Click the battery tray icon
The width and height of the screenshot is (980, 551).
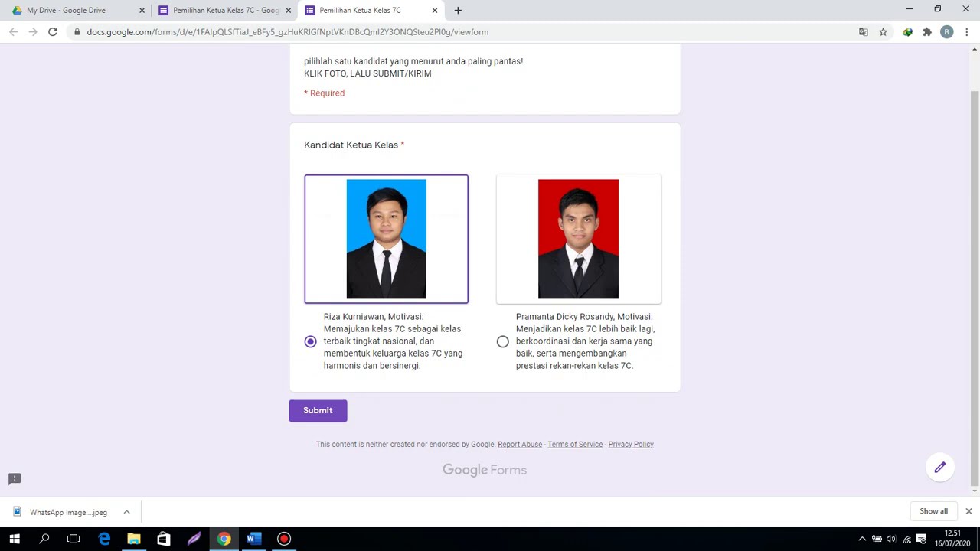877,539
